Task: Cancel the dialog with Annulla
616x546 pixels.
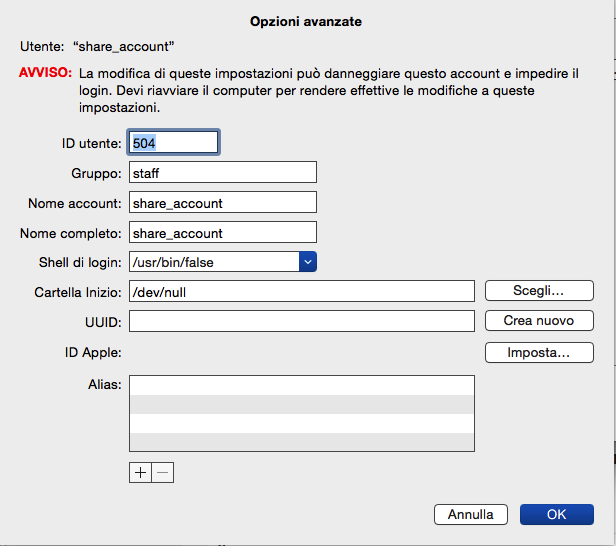Action: [471, 515]
